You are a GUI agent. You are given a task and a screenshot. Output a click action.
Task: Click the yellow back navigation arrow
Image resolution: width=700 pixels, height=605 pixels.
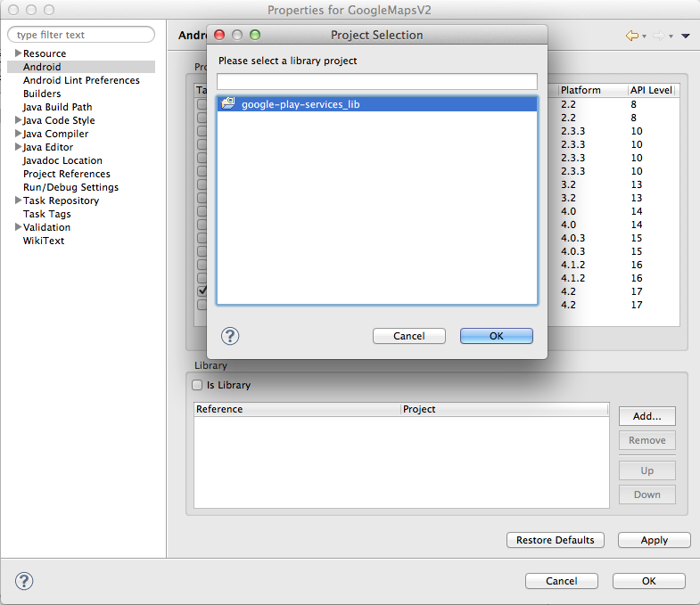tap(632, 36)
